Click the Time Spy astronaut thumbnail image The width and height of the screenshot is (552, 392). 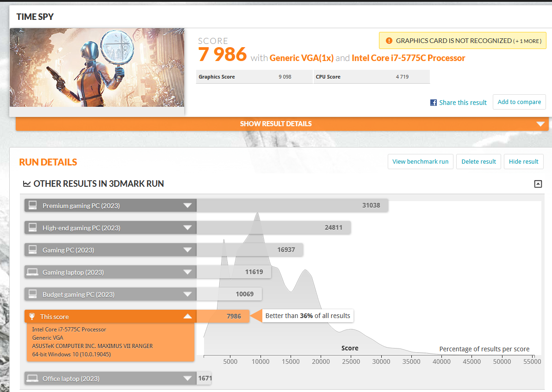[97, 67]
